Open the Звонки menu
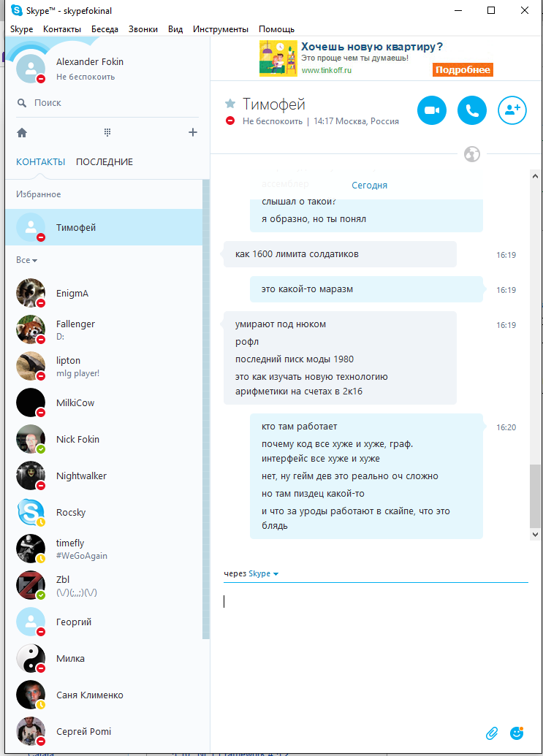Image resolution: width=543 pixels, height=756 pixels. pos(143,29)
